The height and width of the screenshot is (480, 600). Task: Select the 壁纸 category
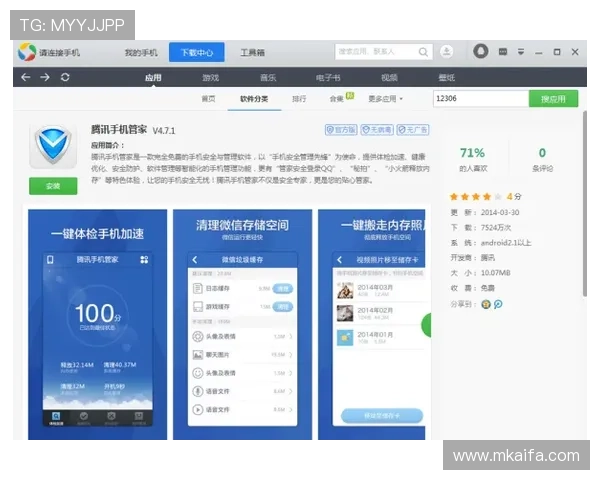point(447,78)
